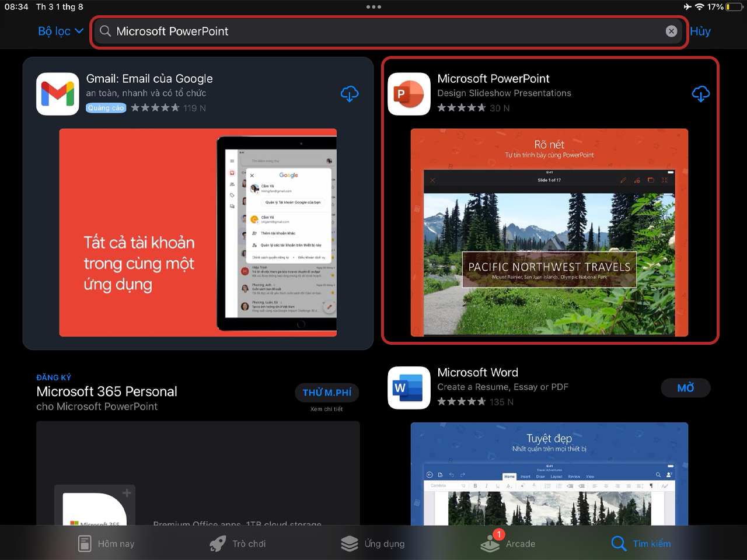Click the PowerPoint star rating 30 N

click(473, 108)
